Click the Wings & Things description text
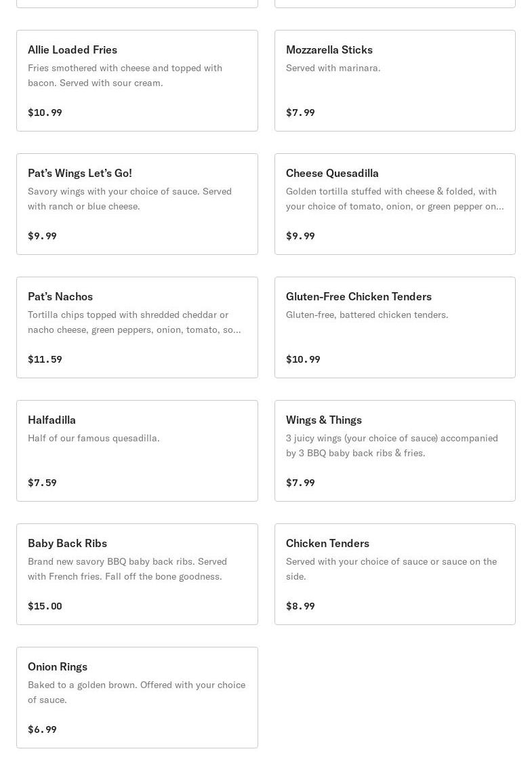The image size is (532, 762). pos(392,445)
